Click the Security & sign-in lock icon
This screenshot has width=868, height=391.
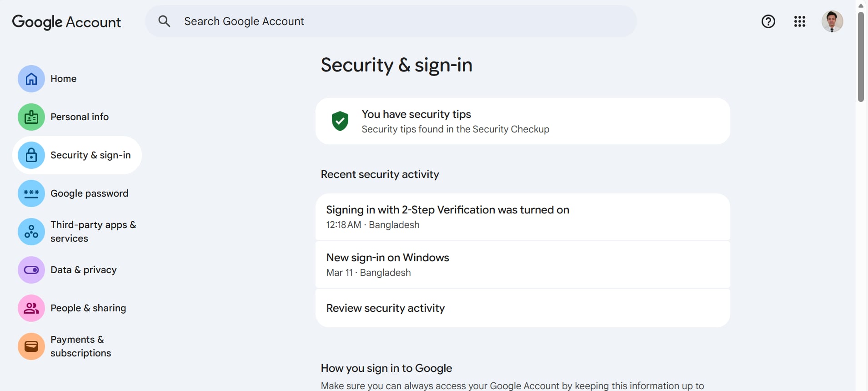pyautogui.click(x=31, y=155)
